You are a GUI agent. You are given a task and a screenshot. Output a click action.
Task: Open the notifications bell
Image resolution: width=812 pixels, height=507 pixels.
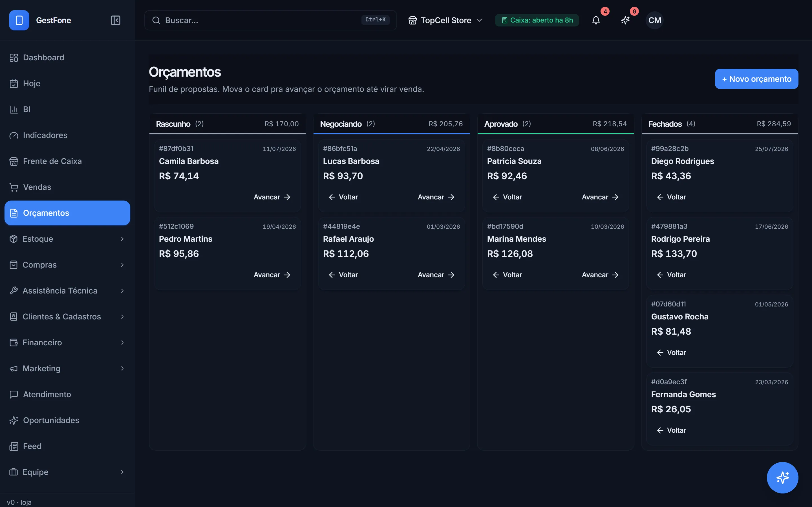(x=596, y=20)
